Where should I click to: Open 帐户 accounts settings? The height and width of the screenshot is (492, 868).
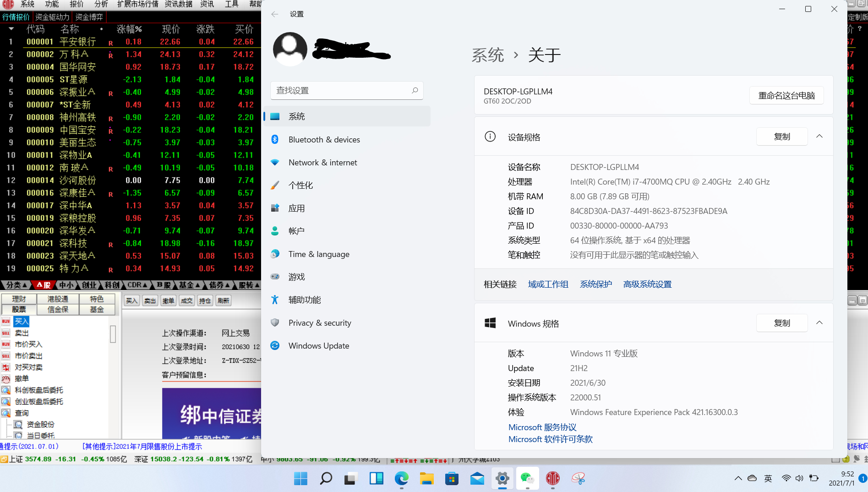coord(296,231)
